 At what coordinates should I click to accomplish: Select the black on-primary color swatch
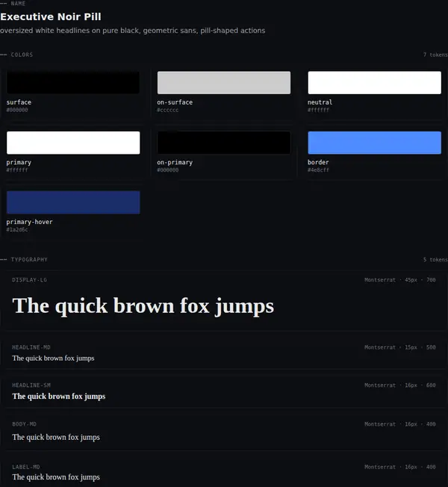(x=224, y=143)
